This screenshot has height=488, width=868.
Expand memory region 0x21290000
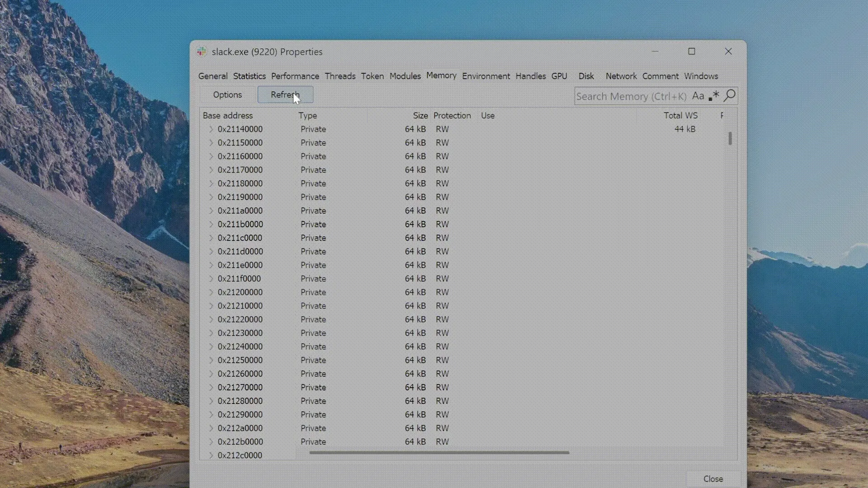click(x=211, y=414)
